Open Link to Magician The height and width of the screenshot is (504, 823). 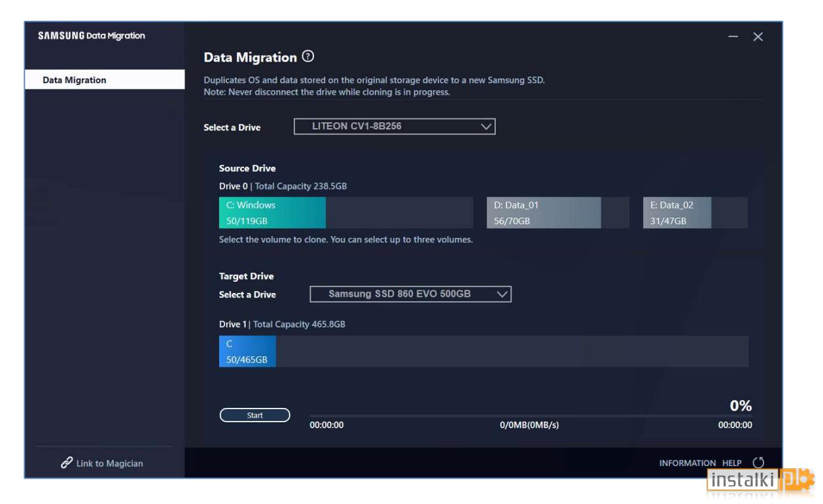point(103,463)
